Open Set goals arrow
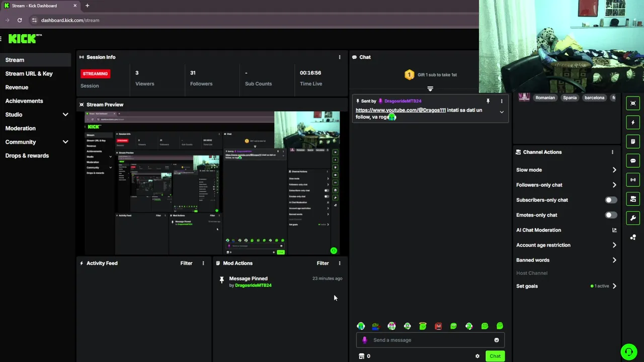This screenshot has height=362, width=644. click(x=614, y=286)
